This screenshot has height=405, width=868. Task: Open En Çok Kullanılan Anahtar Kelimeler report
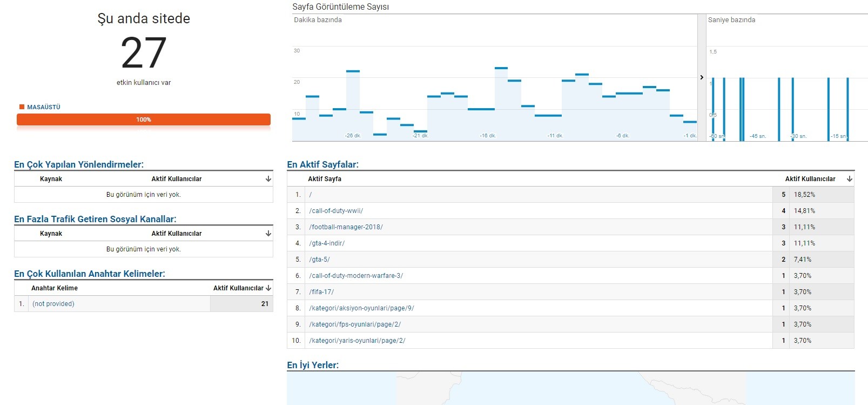point(90,274)
